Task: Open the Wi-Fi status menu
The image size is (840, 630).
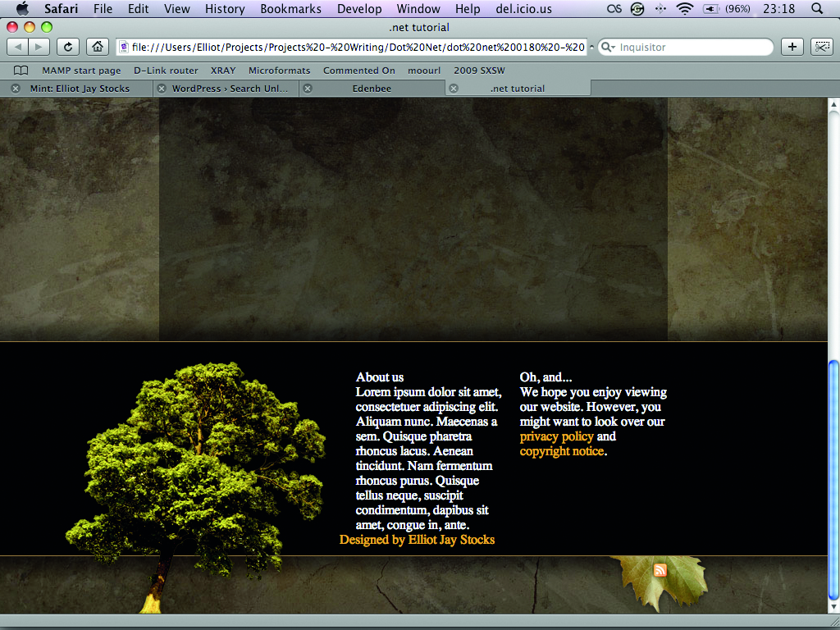Action: pos(685,8)
